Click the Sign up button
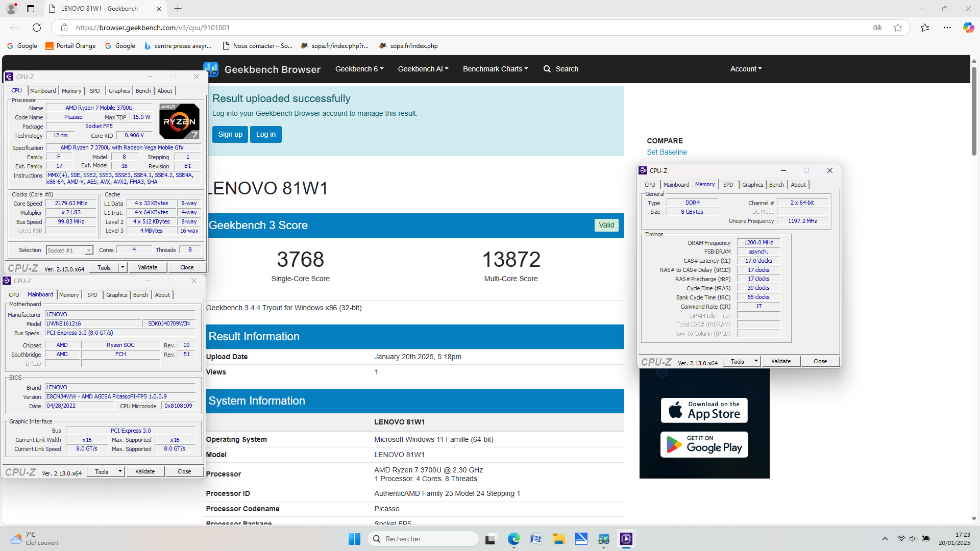980x551 pixels. pos(230,134)
